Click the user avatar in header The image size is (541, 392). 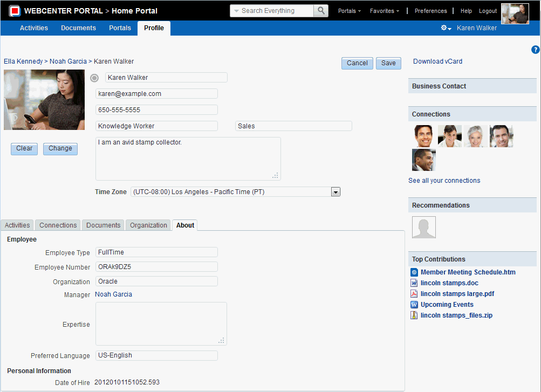point(515,14)
